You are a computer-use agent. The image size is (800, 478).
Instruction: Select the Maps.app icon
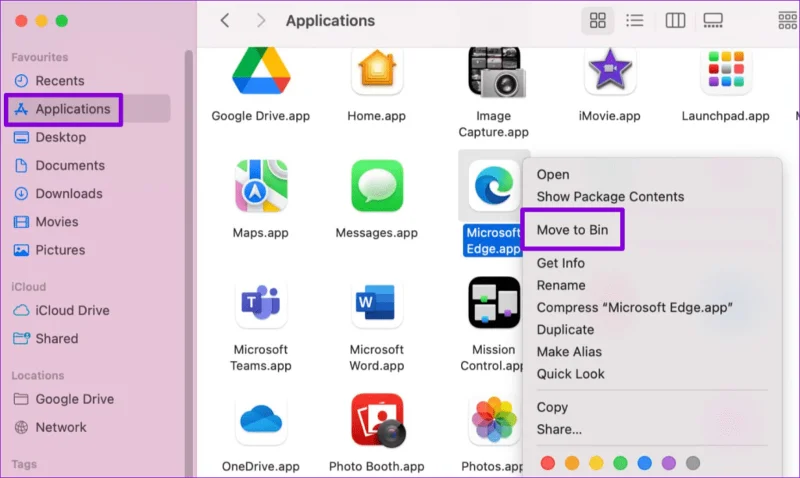(261, 186)
